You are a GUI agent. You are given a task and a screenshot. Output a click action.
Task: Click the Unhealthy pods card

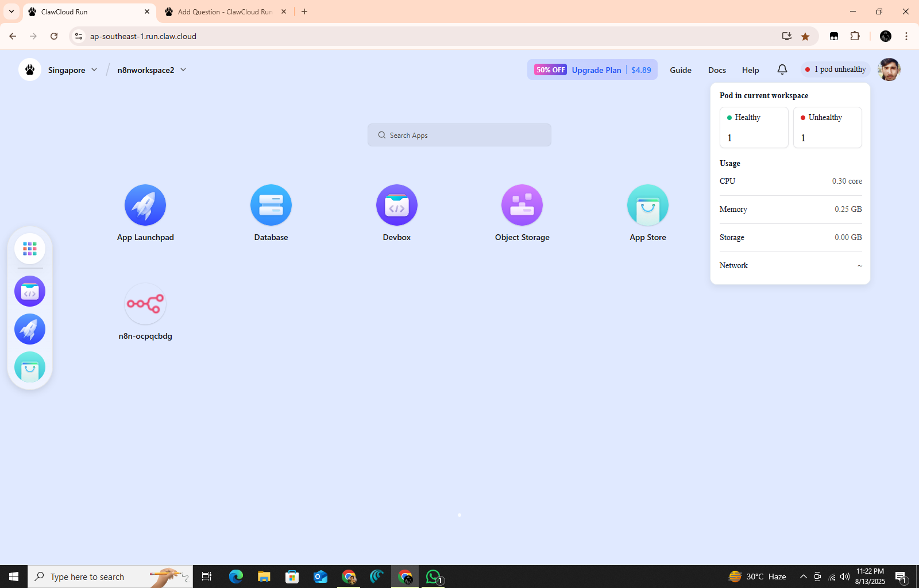point(828,127)
